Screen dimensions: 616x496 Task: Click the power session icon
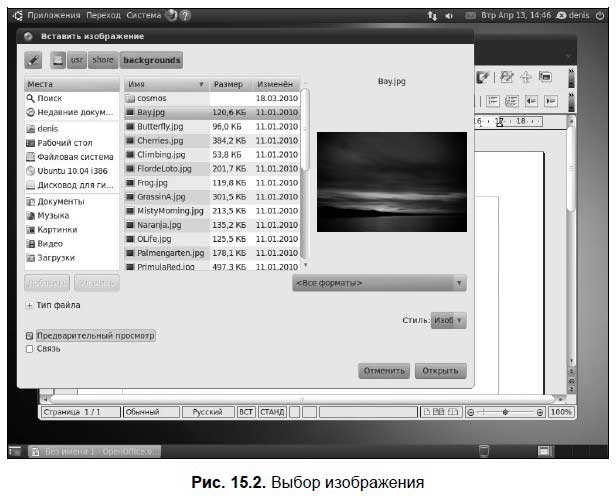[600, 16]
